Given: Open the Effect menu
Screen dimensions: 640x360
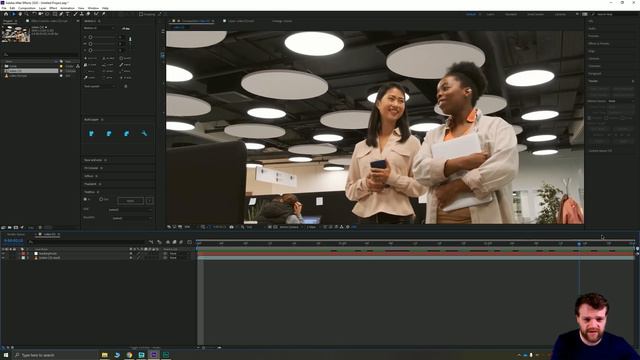Looking at the screenshot, I should coord(53,8).
